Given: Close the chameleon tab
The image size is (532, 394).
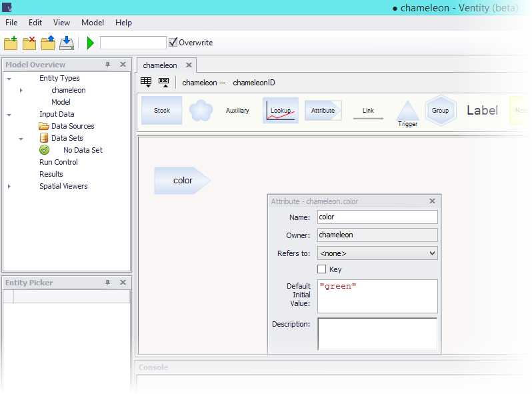Looking at the screenshot, I should (189, 65).
